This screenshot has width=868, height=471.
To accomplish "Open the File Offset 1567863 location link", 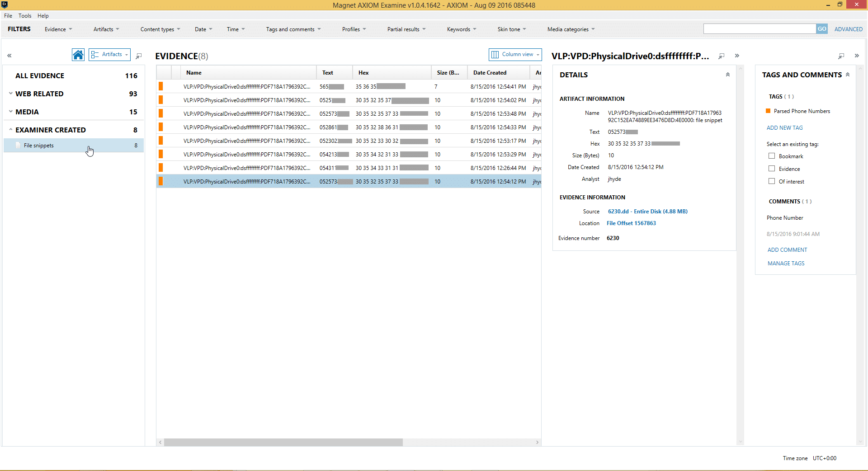I will tap(631, 223).
